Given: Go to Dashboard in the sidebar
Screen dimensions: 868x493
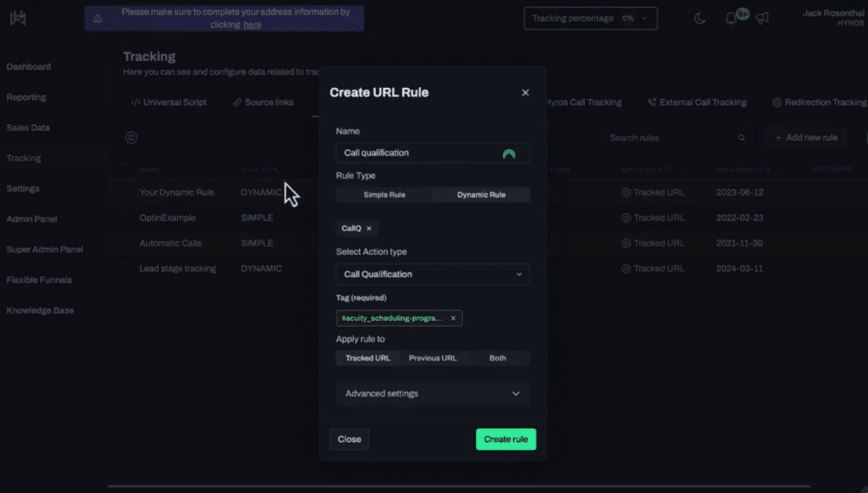Looking at the screenshot, I should 29,67.
